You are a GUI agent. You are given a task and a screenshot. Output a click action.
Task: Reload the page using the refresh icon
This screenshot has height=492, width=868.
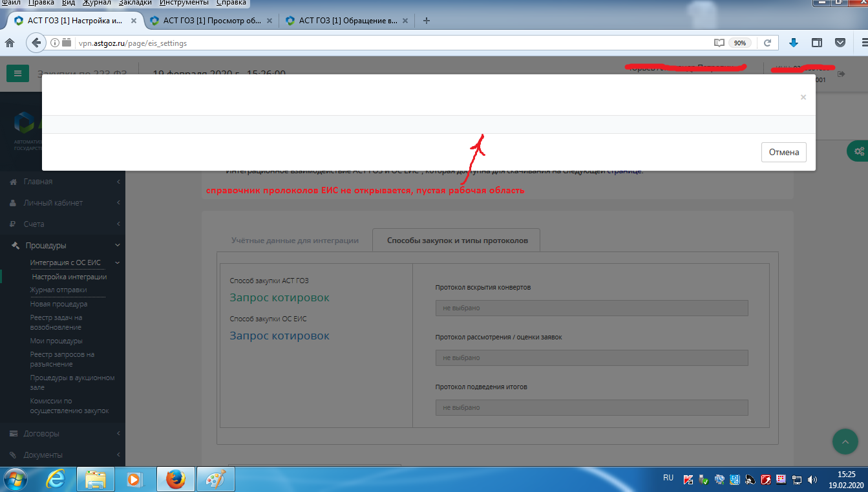pyautogui.click(x=767, y=43)
